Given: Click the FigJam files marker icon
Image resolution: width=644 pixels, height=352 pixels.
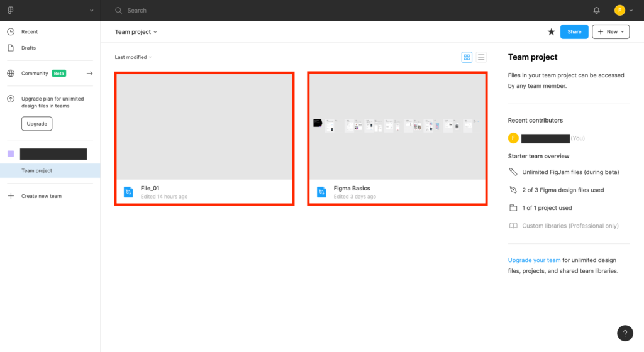Looking at the screenshot, I should (x=513, y=172).
